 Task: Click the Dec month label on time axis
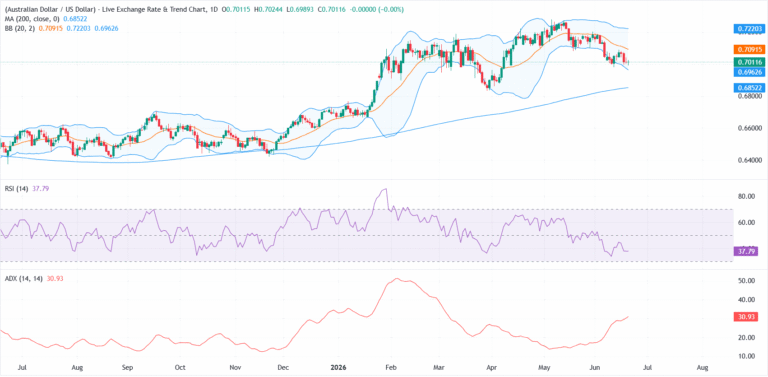click(x=283, y=367)
